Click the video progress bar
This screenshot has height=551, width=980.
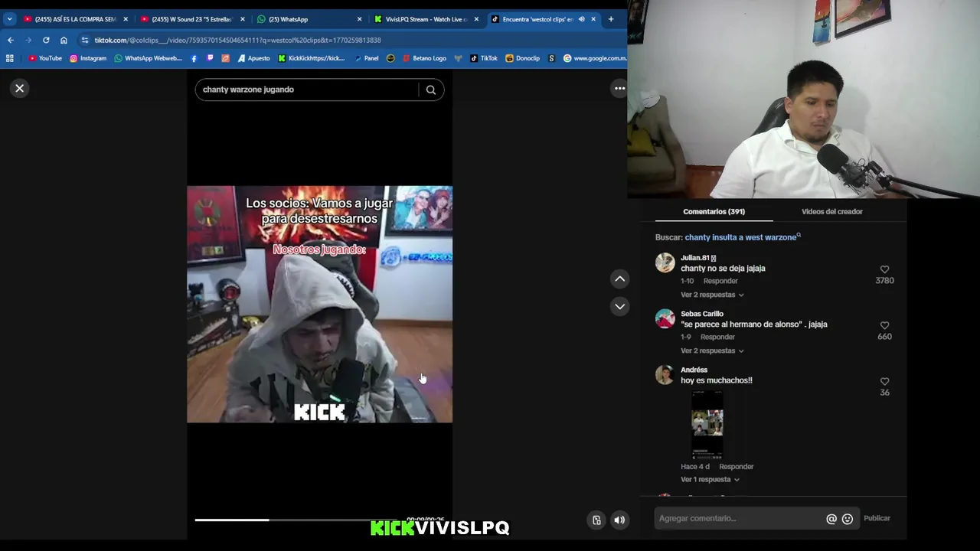(319, 520)
